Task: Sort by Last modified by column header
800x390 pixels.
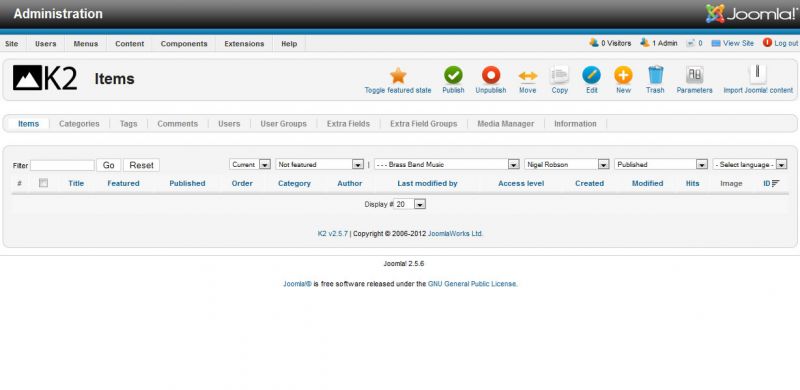Action: [428, 183]
